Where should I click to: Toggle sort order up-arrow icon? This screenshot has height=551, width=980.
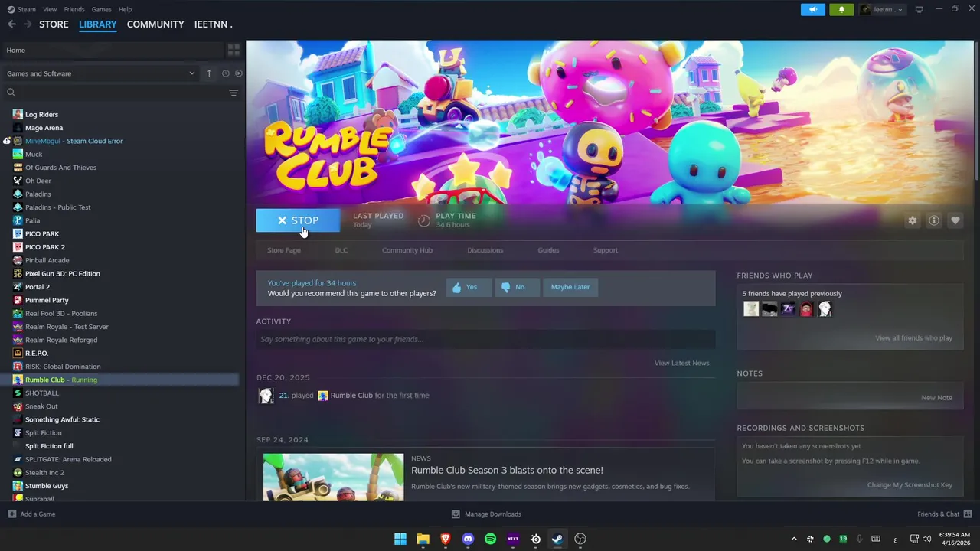pyautogui.click(x=209, y=73)
